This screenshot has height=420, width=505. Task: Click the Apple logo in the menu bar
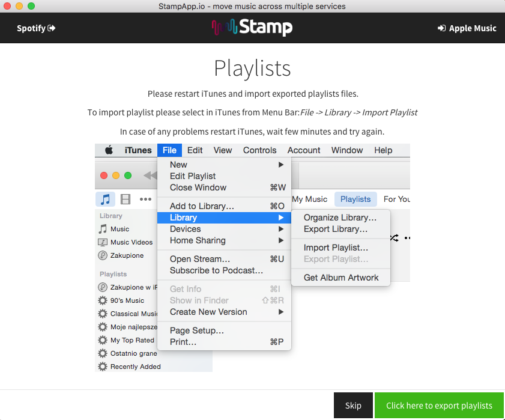point(109,150)
